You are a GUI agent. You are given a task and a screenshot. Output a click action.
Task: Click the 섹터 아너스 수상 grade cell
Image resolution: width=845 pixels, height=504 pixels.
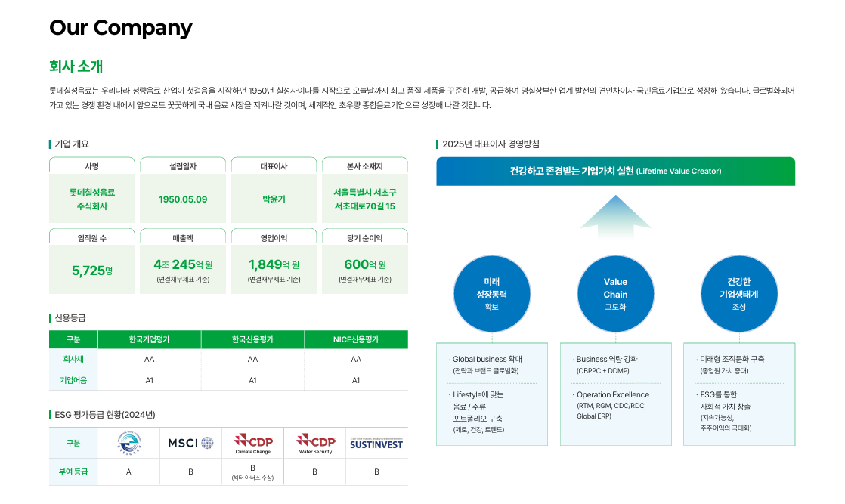click(x=252, y=472)
